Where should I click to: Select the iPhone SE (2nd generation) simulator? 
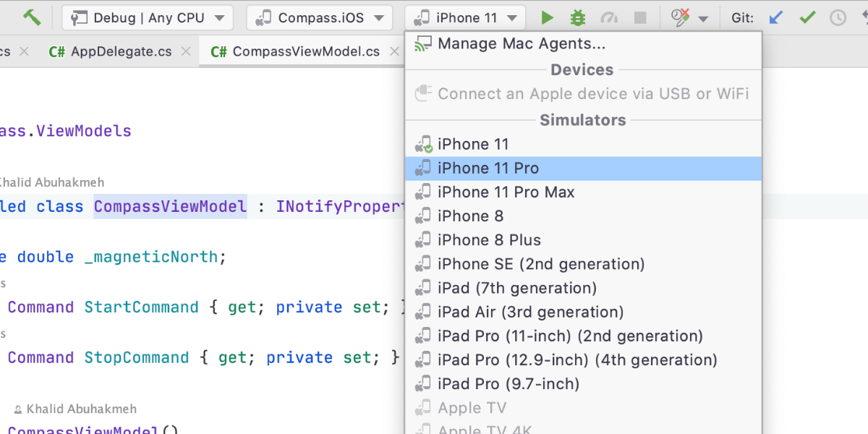[x=540, y=264]
